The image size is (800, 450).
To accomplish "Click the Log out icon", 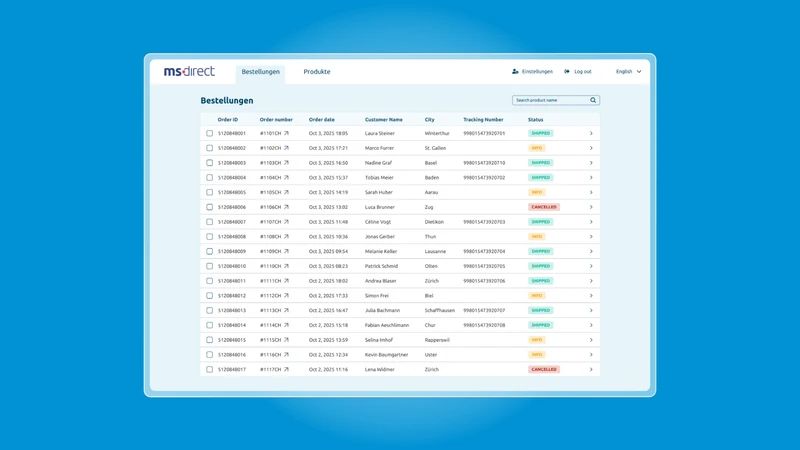I will click(x=567, y=71).
